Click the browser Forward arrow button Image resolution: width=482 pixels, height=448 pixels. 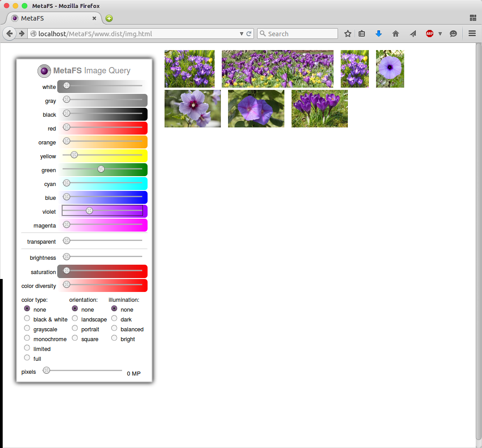(x=21, y=34)
